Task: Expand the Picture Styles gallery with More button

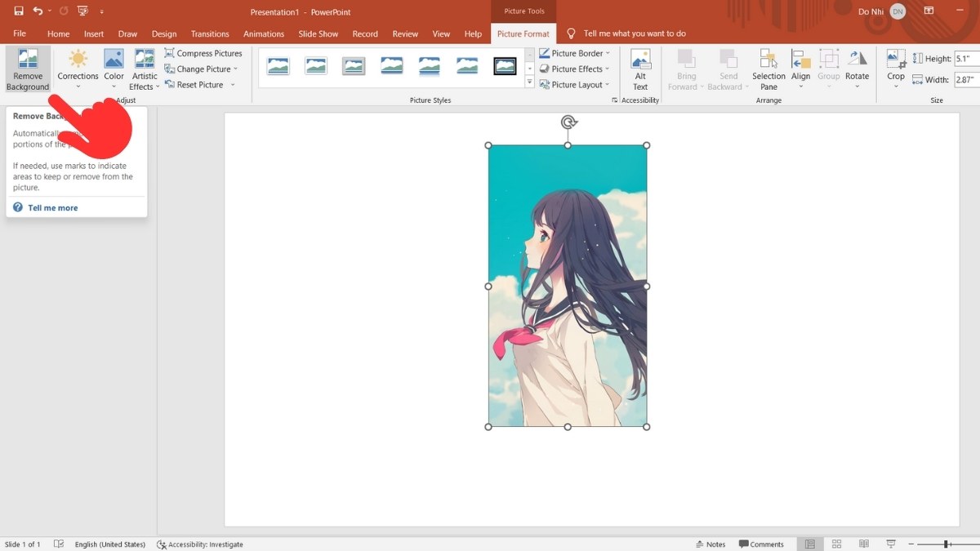Action: point(529,82)
